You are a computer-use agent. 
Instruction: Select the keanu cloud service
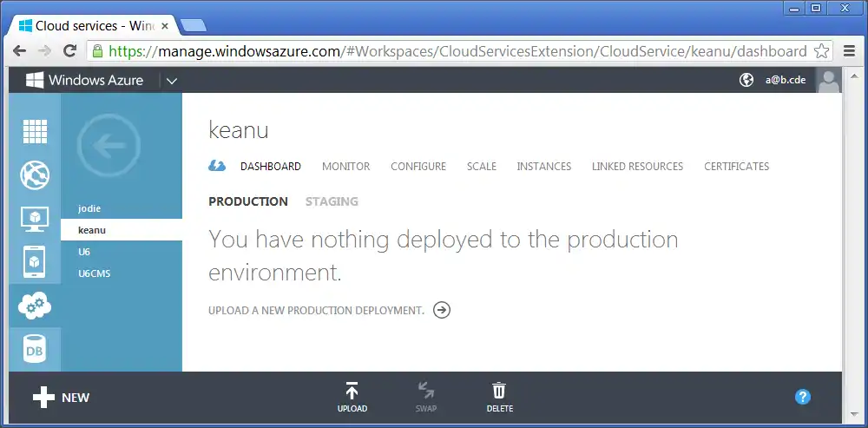tap(122, 230)
